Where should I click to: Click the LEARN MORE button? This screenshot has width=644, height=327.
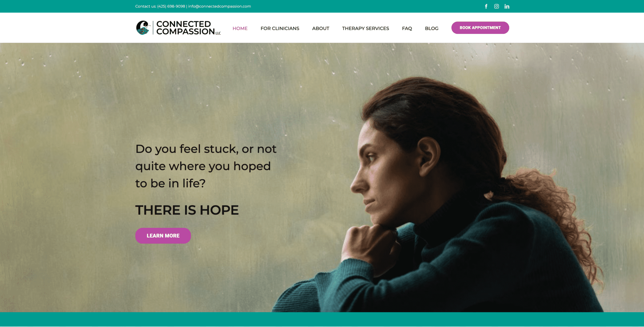tap(163, 236)
